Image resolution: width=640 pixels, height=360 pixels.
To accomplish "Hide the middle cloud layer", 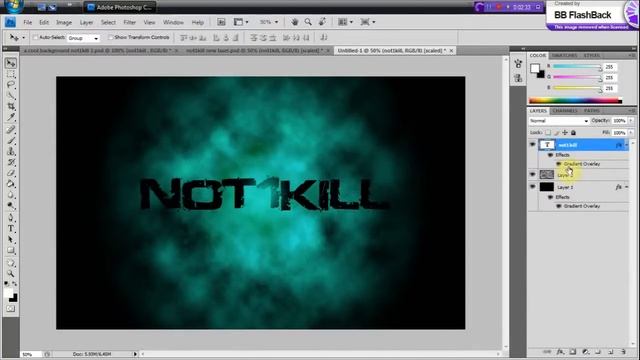I will (532, 174).
